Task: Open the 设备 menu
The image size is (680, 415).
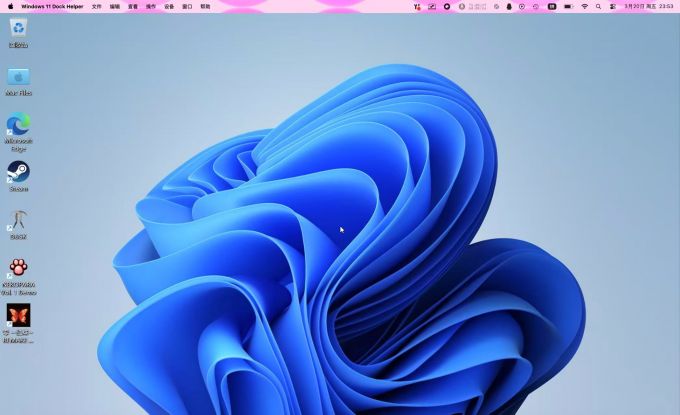Action: pos(169,7)
